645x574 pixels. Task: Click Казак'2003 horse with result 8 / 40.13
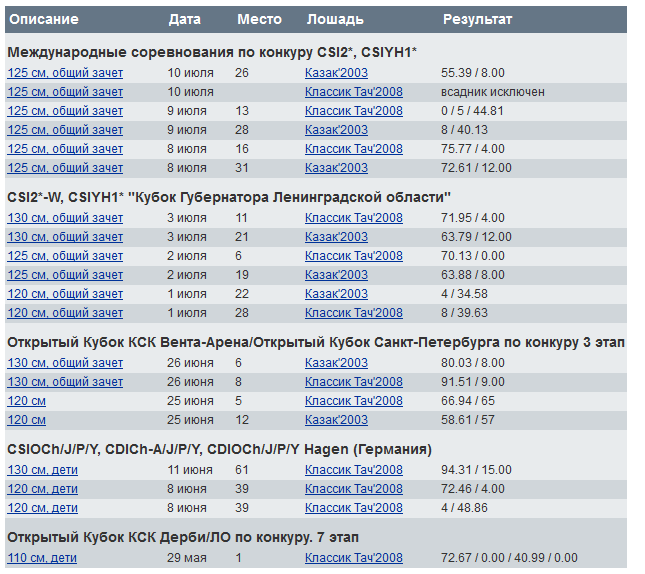336,130
